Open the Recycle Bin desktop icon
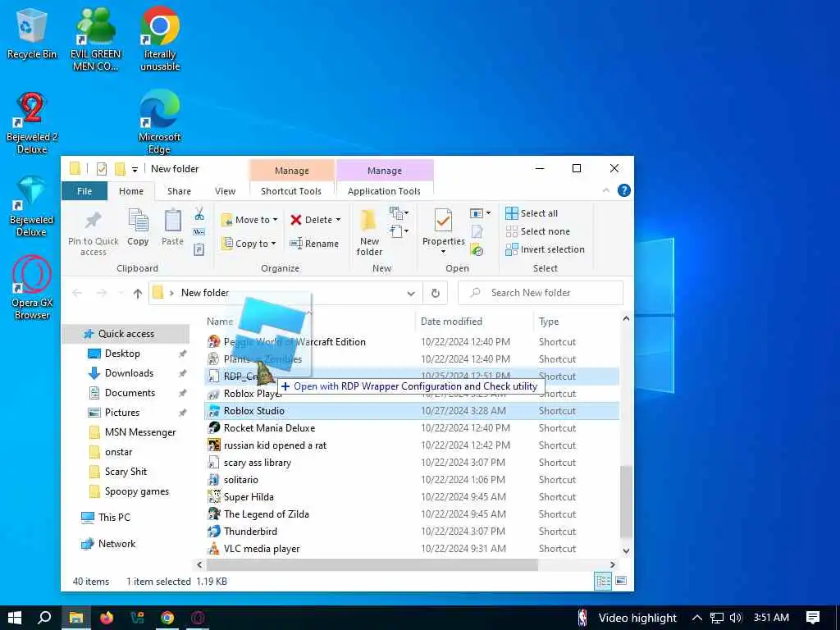The image size is (840, 630). (32, 33)
